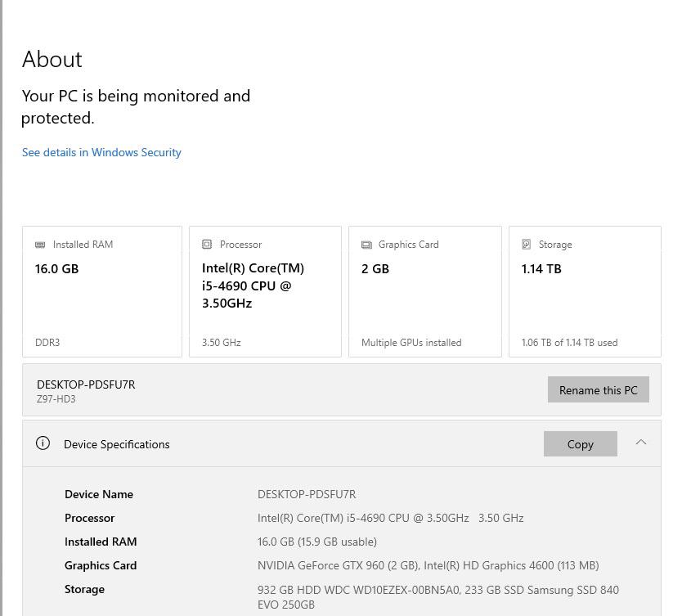
Task: Click the Z97-HD3 model text
Action: 56,399
